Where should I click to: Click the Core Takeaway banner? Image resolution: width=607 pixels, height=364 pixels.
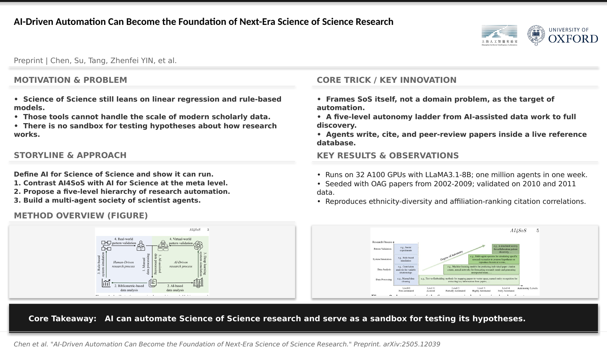click(303, 318)
